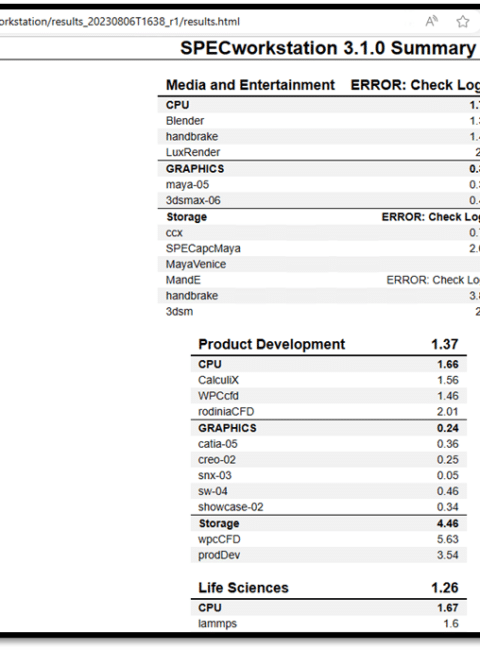Screen dimensions: 480x650
Task: Click snx-03 score 0.05
Action: click(448, 475)
